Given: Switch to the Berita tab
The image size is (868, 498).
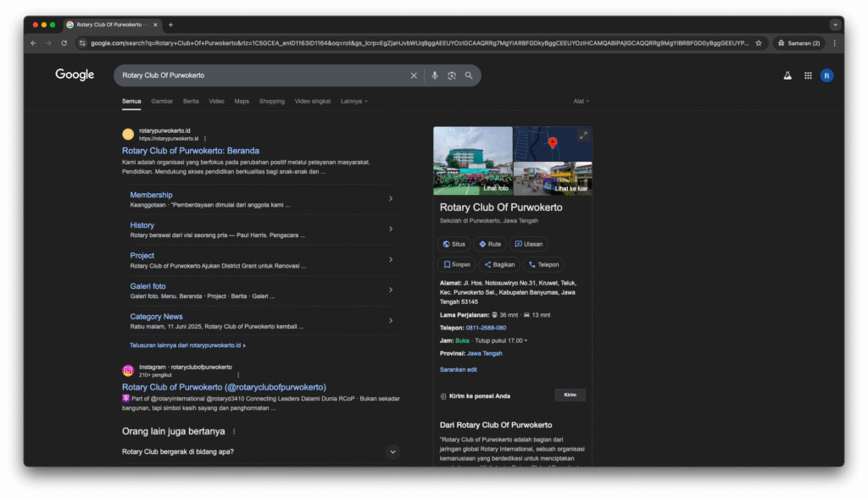Looking at the screenshot, I should pos(191,101).
